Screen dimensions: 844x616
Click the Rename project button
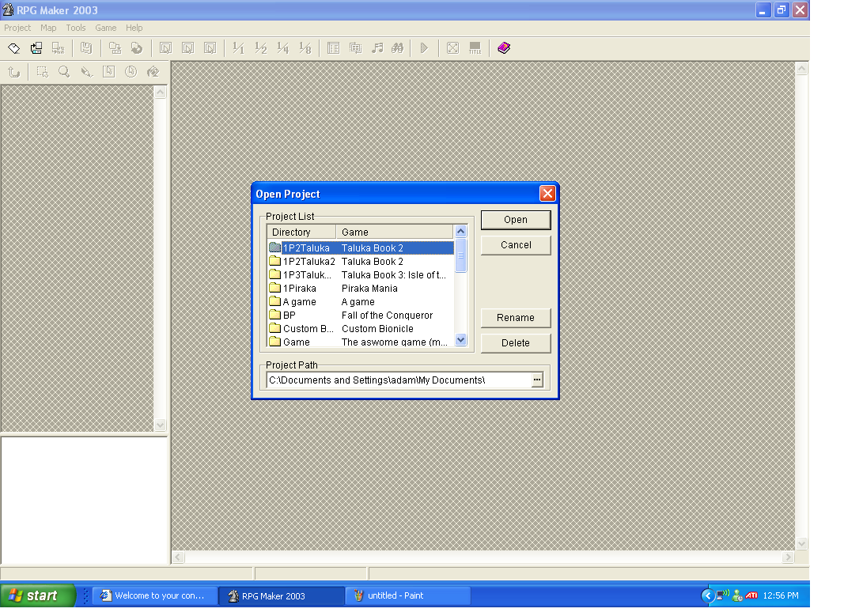tap(515, 318)
